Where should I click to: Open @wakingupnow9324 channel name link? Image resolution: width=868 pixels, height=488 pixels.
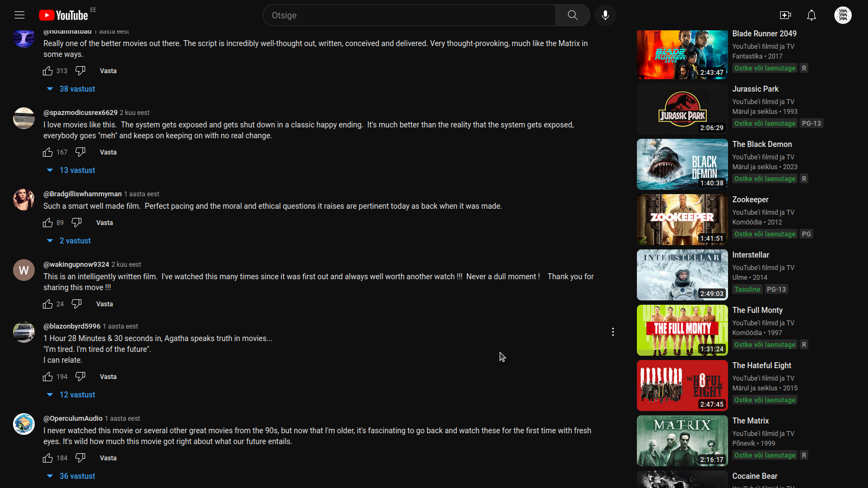coord(76,265)
